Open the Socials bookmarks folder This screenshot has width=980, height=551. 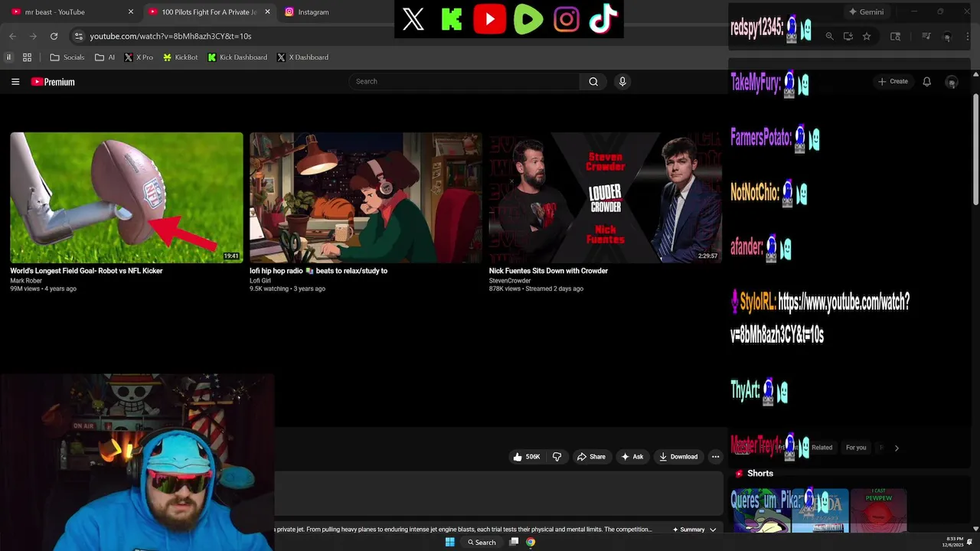(67, 57)
